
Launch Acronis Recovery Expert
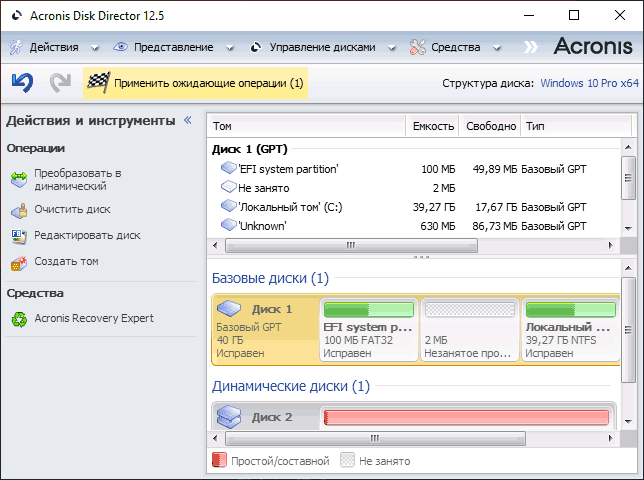pos(94,318)
